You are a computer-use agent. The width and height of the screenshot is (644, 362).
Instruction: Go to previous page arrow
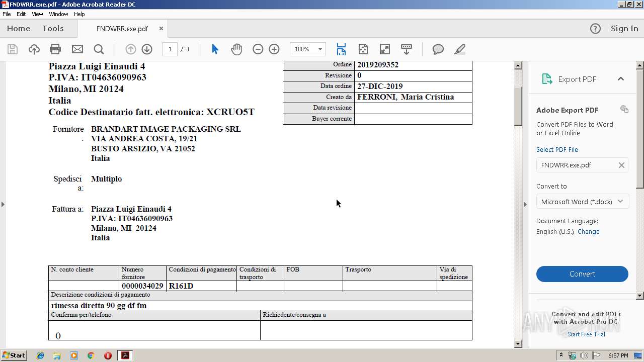[131, 49]
